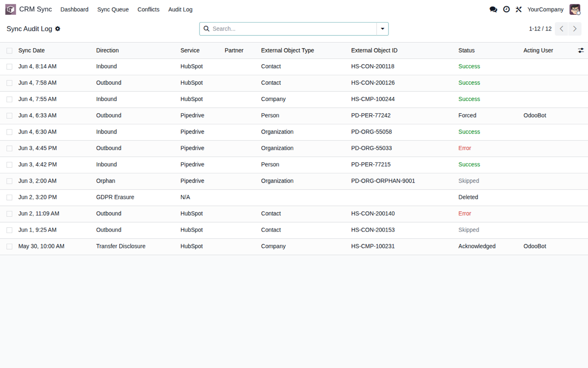Check the Jun 4, 6:33 AM row checkbox
The height and width of the screenshot is (368, 588).
point(9,116)
